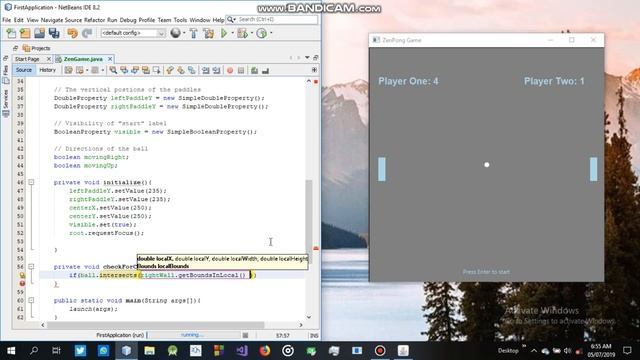Toggle the History view button
Screen dimensions: 640x360
(x=47, y=70)
